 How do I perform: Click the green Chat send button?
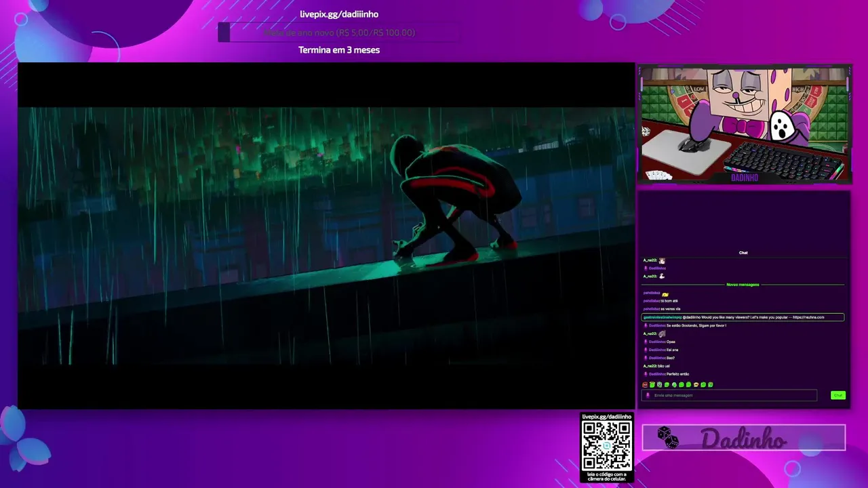click(x=838, y=395)
